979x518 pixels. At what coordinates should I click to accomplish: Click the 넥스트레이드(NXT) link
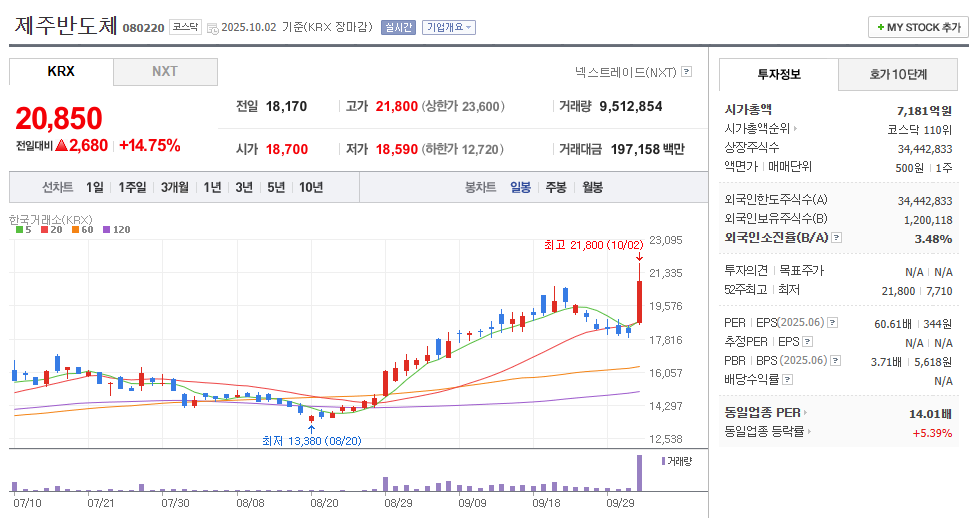coord(626,72)
